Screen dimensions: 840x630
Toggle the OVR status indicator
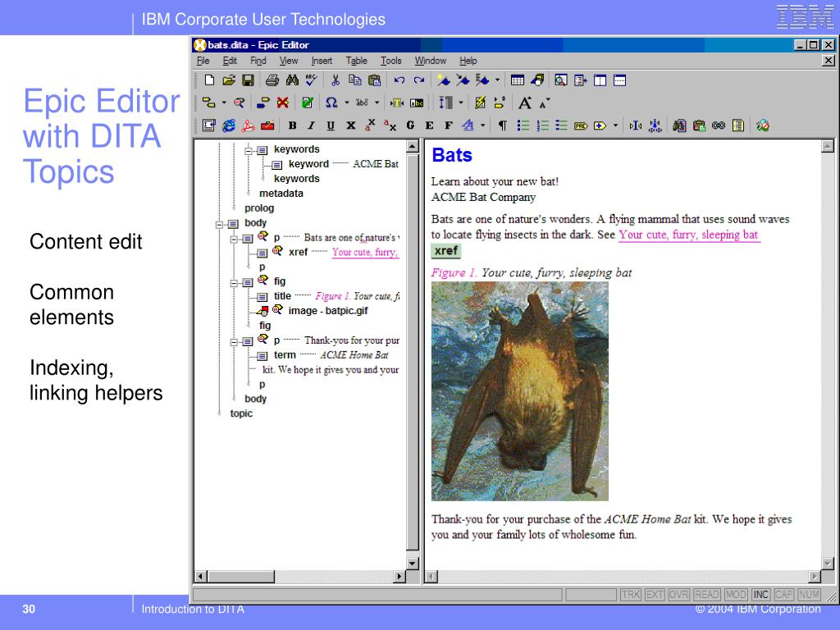678,595
